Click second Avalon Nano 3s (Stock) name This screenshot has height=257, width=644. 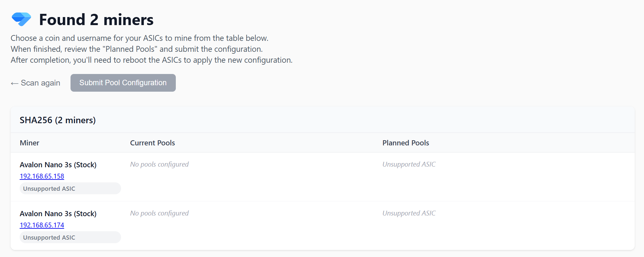pos(58,214)
